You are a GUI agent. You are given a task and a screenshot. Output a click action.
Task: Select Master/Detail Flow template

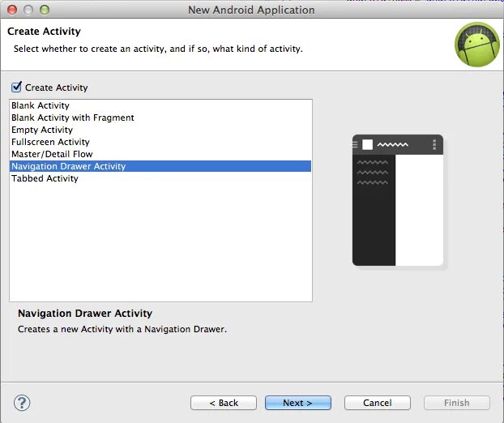pos(160,154)
